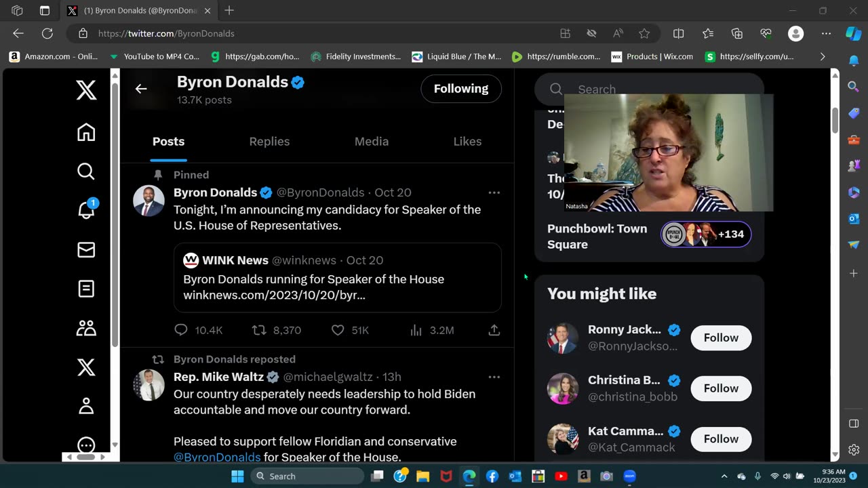Open Zoom icon on taskbar

630,476
